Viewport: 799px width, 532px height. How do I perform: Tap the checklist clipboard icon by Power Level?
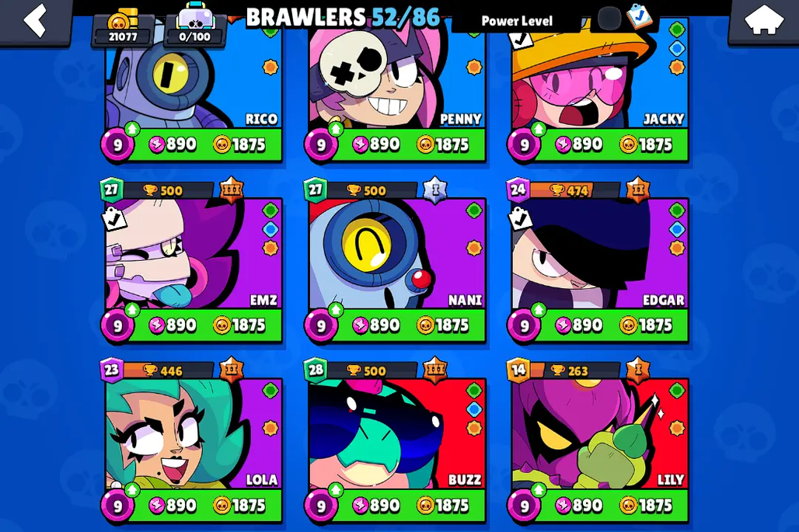coord(638,16)
